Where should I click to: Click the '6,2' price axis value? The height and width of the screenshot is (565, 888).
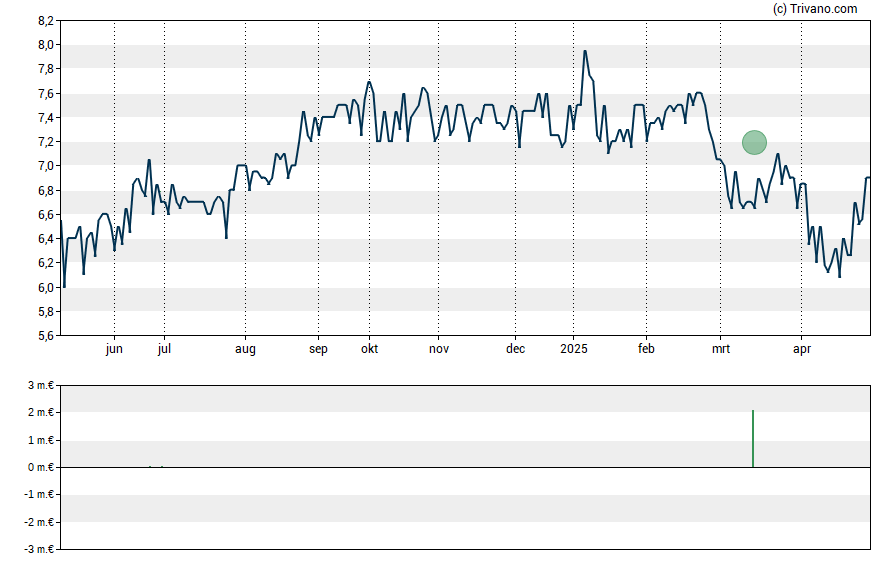click(x=46, y=263)
